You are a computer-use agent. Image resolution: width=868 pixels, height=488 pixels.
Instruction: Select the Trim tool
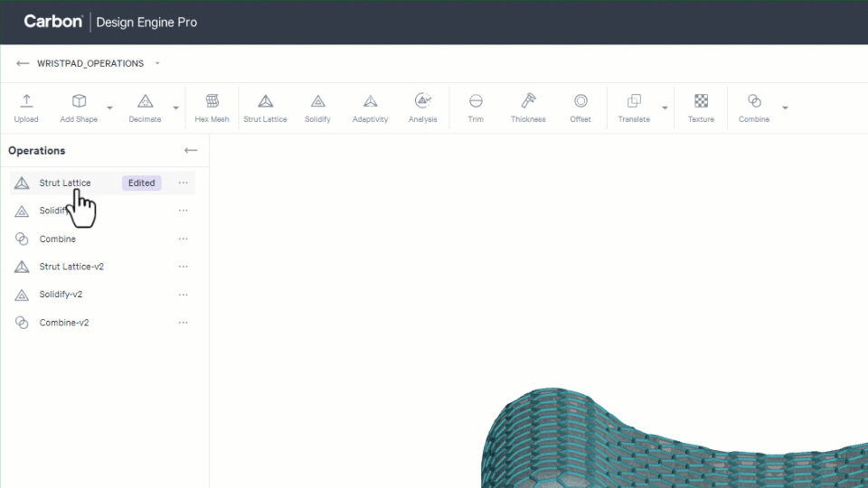[476, 108]
